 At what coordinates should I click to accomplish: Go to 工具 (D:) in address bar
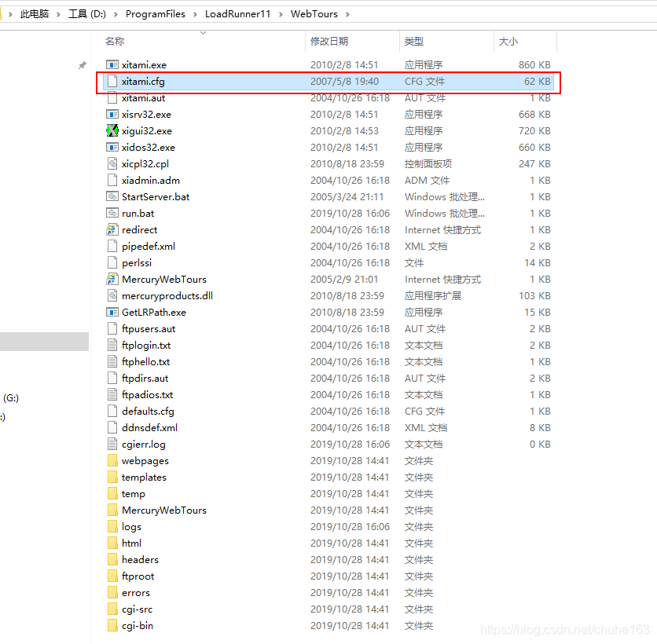[87, 14]
